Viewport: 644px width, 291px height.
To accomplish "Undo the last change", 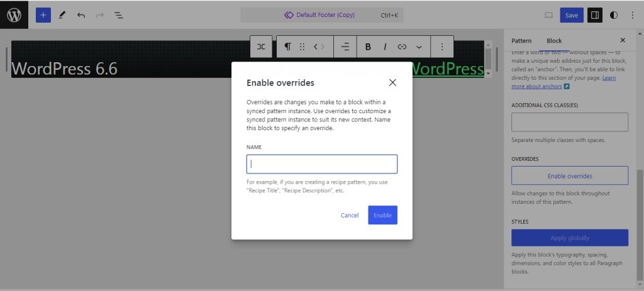I will pyautogui.click(x=81, y=15).
